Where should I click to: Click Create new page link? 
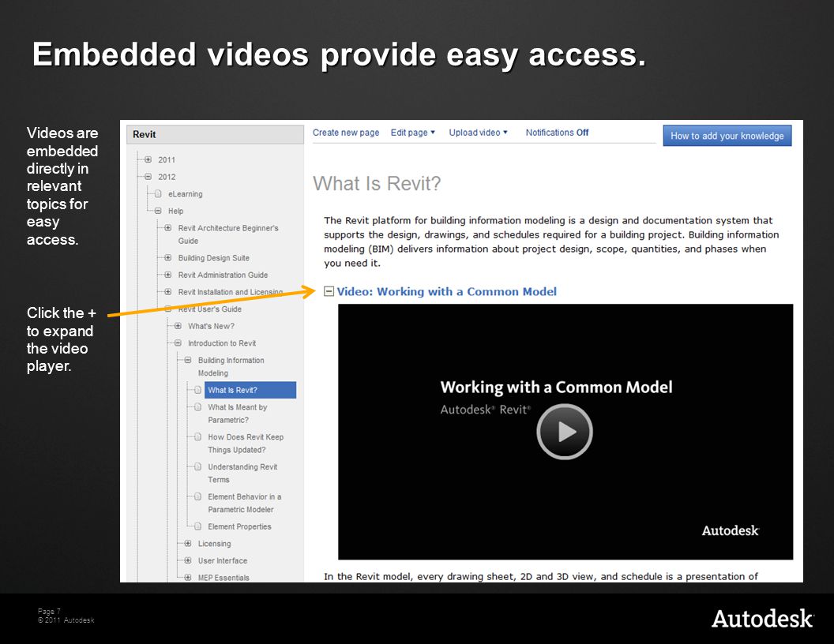coord(346,133)
